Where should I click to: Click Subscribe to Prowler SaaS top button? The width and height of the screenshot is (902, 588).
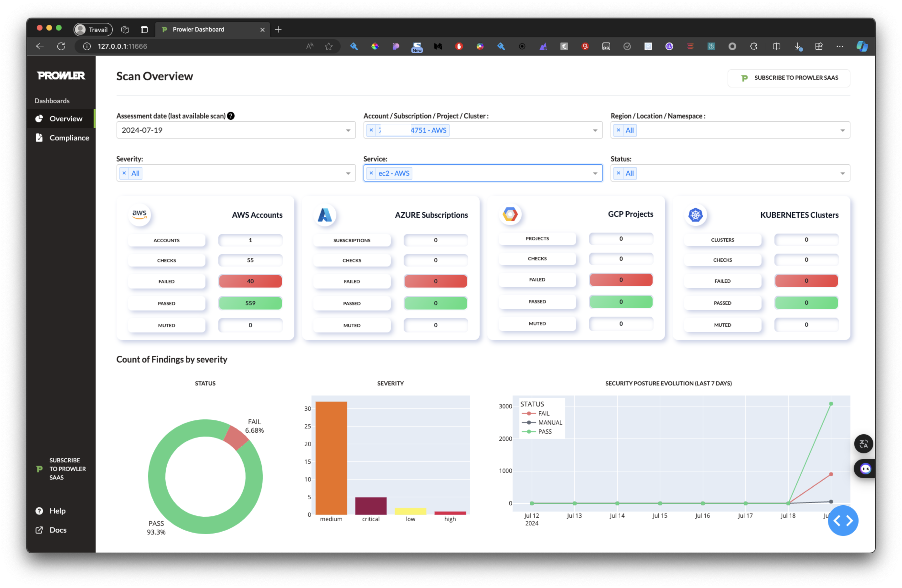[x=789, y=78]
